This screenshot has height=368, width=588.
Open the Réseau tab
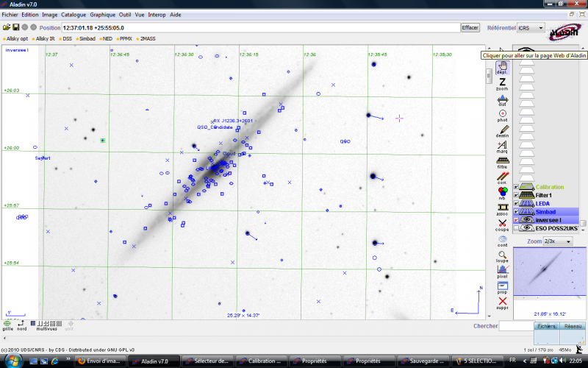pyautogui.click(x=573, y=326)
